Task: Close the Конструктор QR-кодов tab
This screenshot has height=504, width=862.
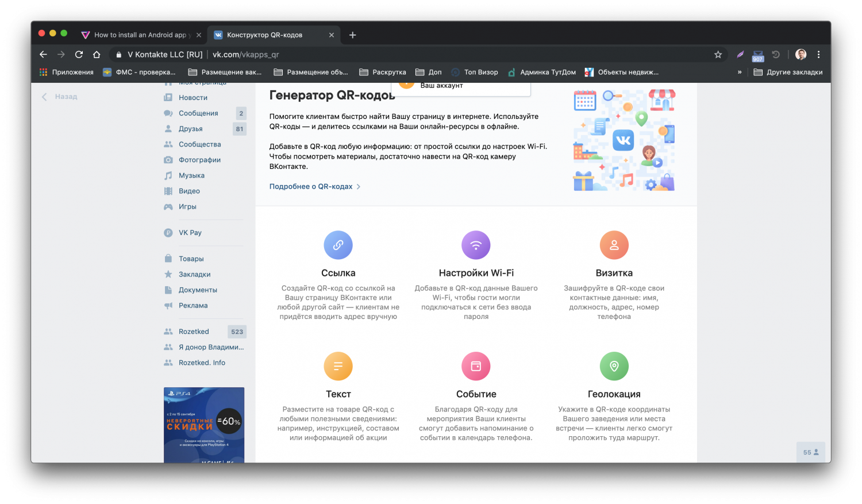Action: (332, 35)
